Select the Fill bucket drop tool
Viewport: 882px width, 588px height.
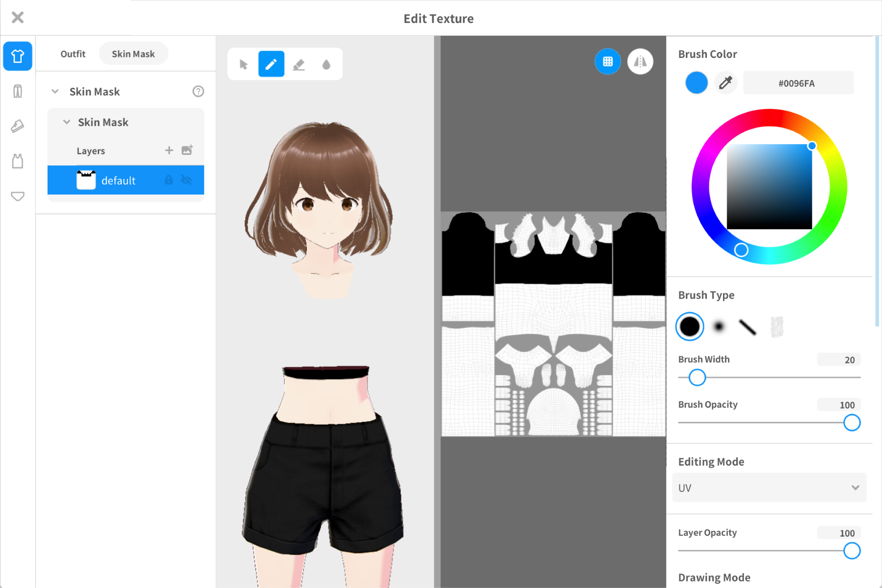326,64
